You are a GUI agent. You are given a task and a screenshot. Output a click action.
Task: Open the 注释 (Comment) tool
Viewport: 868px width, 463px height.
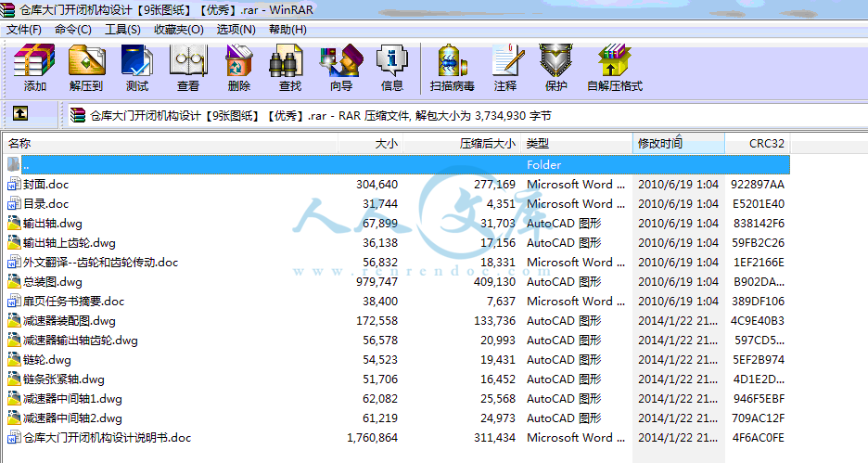tap(505, 68)
